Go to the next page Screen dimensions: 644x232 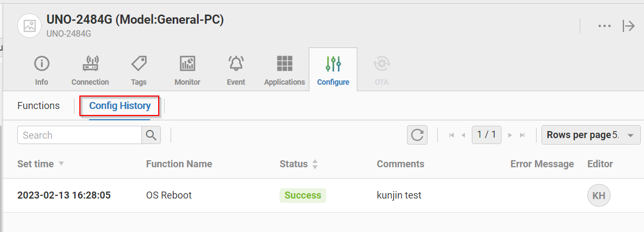point(511,135)
